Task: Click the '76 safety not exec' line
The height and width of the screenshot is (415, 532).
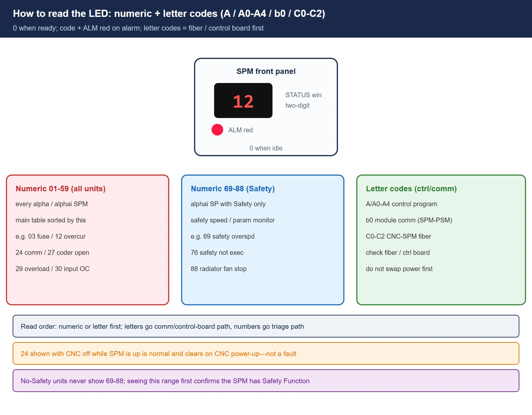Action: [x=217, y=253]
